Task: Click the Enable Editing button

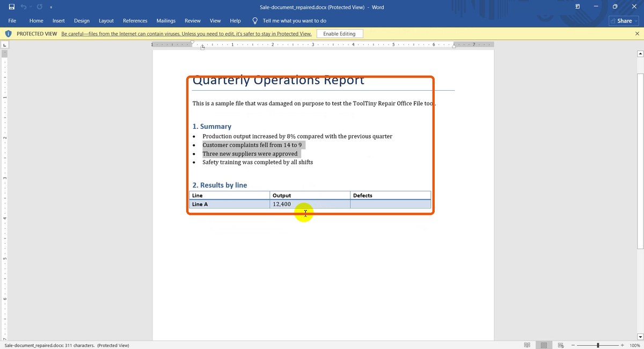Action: tap(339, 34)
